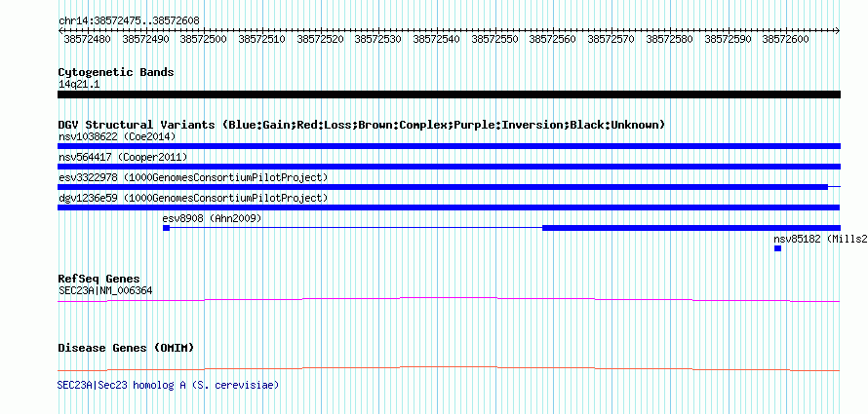Viewport: 868px width, 414px height.
Task: Click ruler position 38572600
Action: click(785, 39)
